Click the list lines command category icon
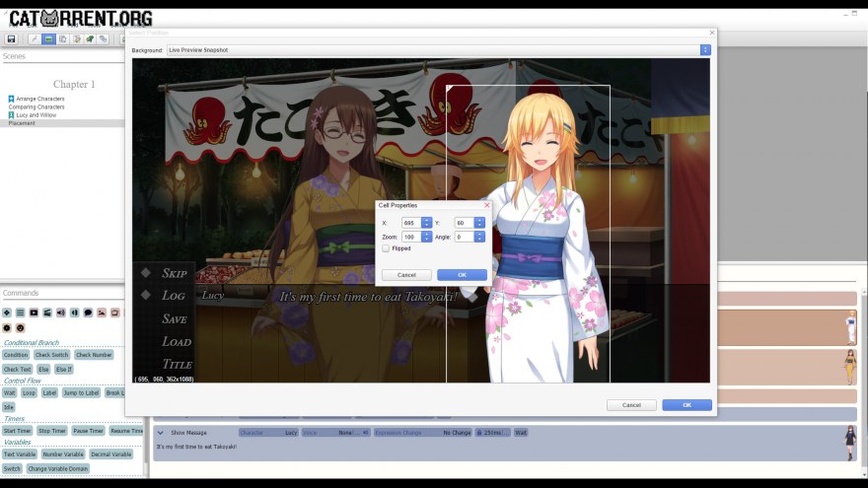 (20, 313)
